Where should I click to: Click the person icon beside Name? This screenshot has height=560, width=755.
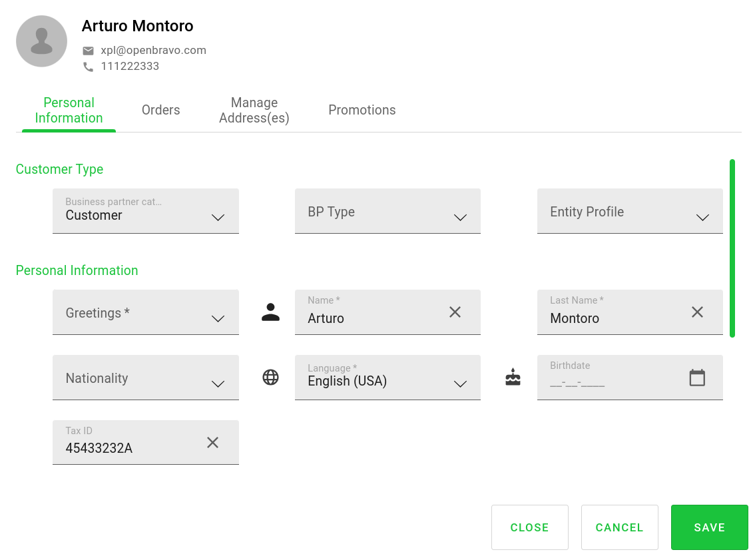point(270,312)
